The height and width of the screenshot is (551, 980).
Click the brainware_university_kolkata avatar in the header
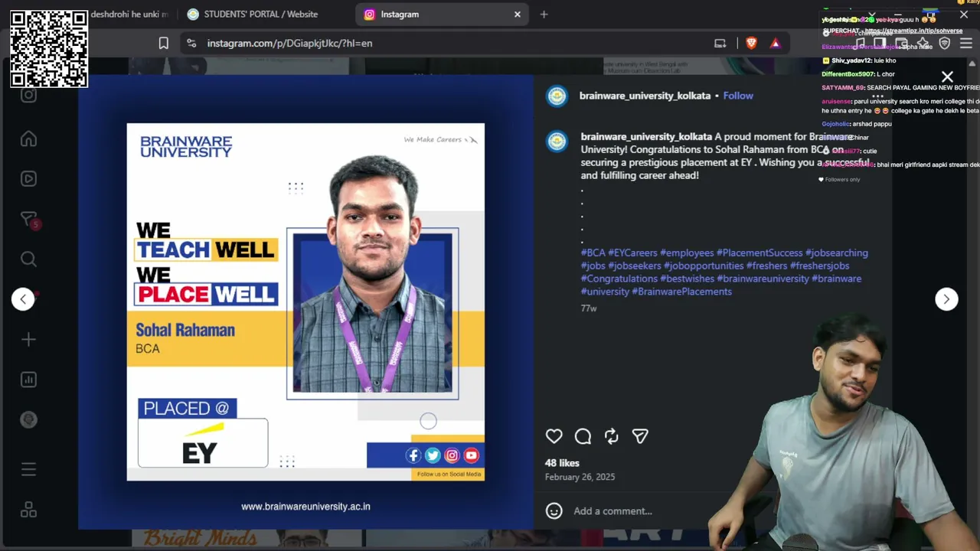pos(557,96)
